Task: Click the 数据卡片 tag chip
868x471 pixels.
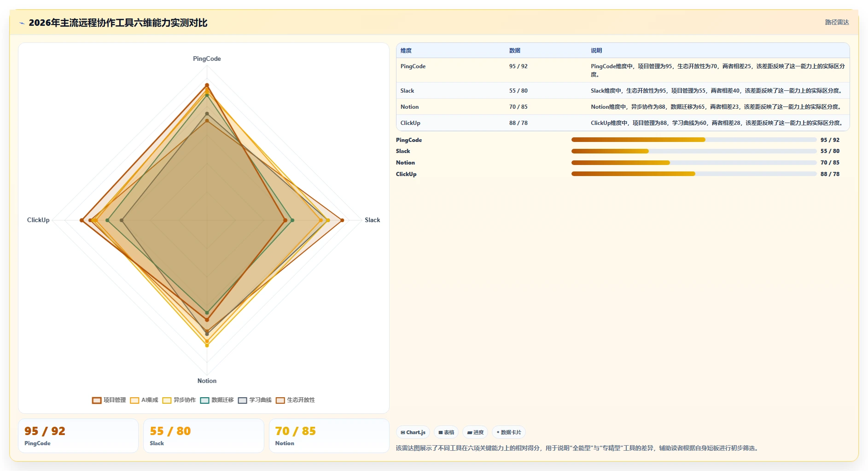Action: pos(509,432)
